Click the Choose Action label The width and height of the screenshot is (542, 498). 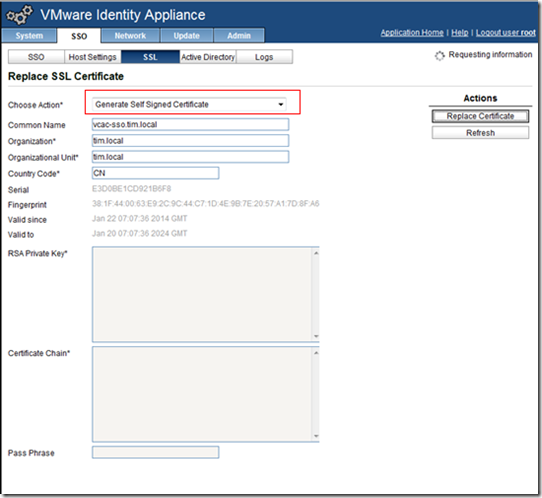click(x=35, y=105)
